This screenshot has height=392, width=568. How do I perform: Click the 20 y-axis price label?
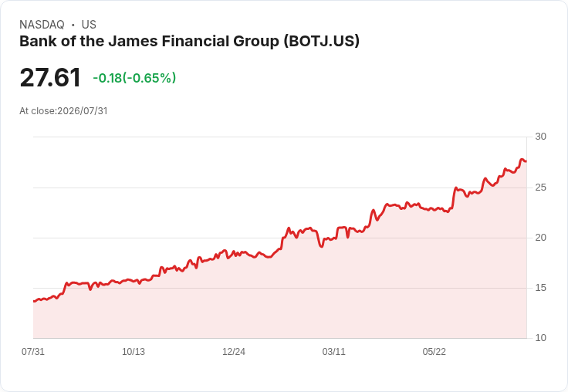540,238
